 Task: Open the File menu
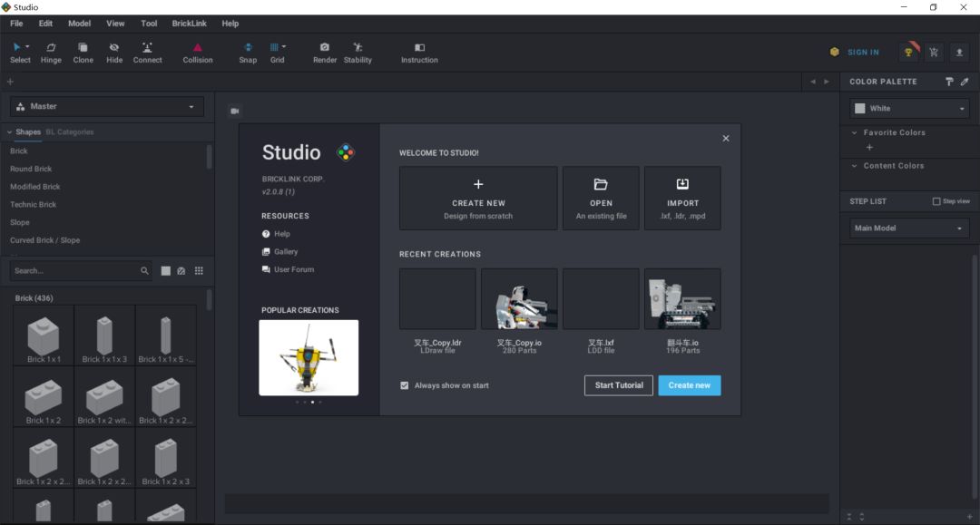(x=16, y=24)
